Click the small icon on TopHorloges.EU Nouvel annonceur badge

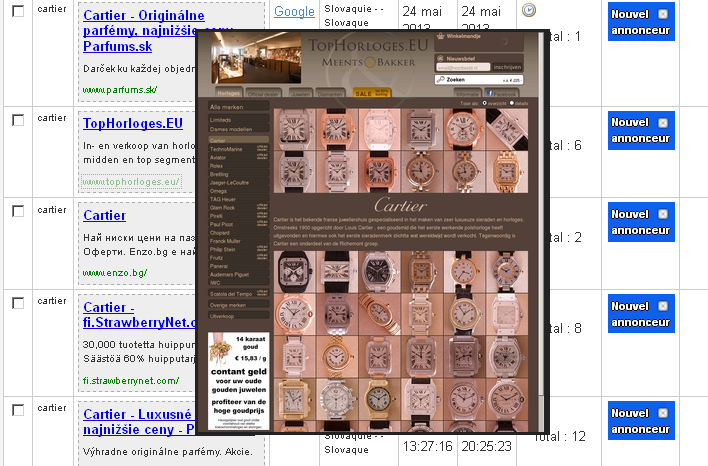[662, 123]
